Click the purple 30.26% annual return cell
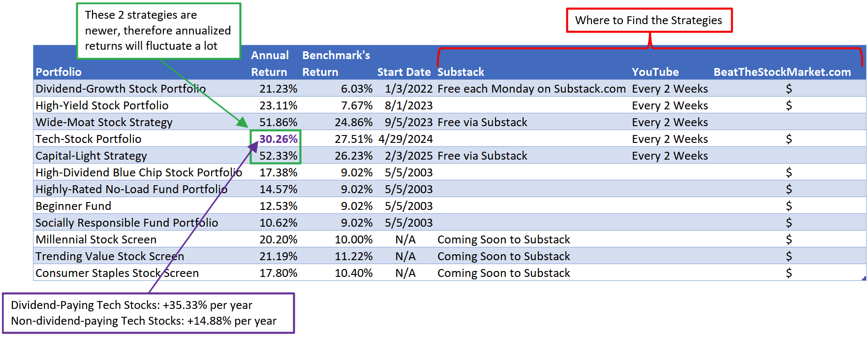The image size is (868, 338). [279, 139]
